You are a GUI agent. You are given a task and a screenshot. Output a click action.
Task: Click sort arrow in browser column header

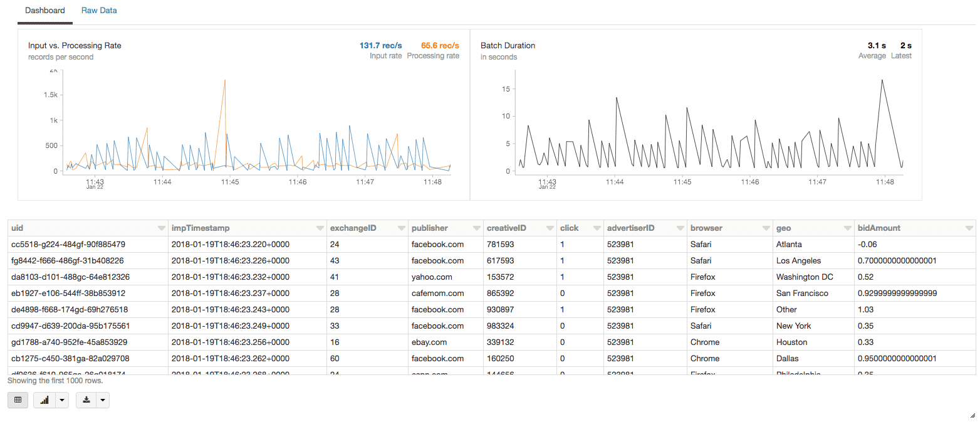(765, 228)
